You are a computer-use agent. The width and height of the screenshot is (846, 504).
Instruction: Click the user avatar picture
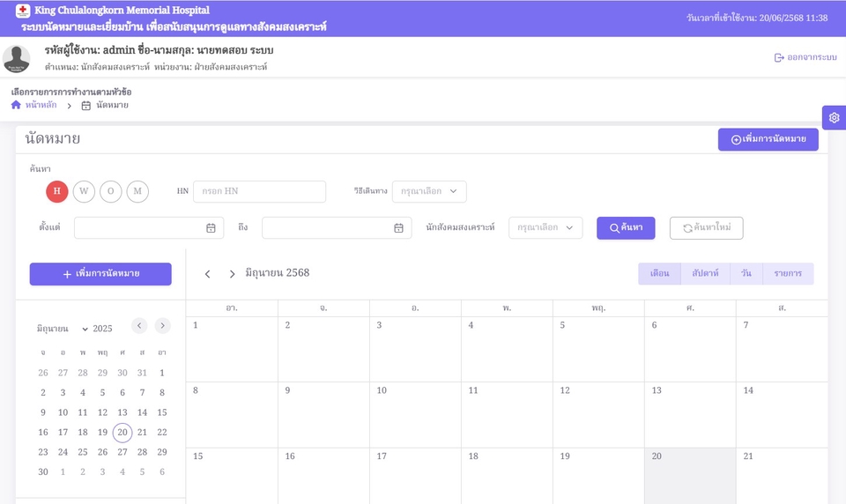(x=16, y=59)
